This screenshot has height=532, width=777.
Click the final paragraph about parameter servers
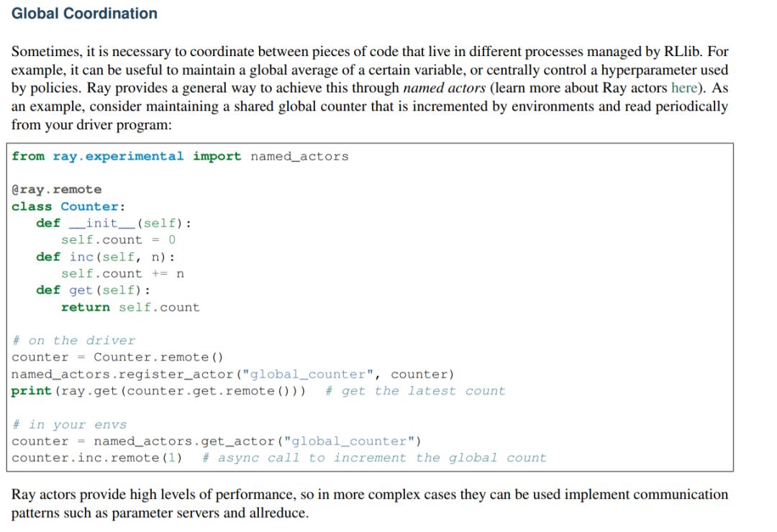coord(370,503)
